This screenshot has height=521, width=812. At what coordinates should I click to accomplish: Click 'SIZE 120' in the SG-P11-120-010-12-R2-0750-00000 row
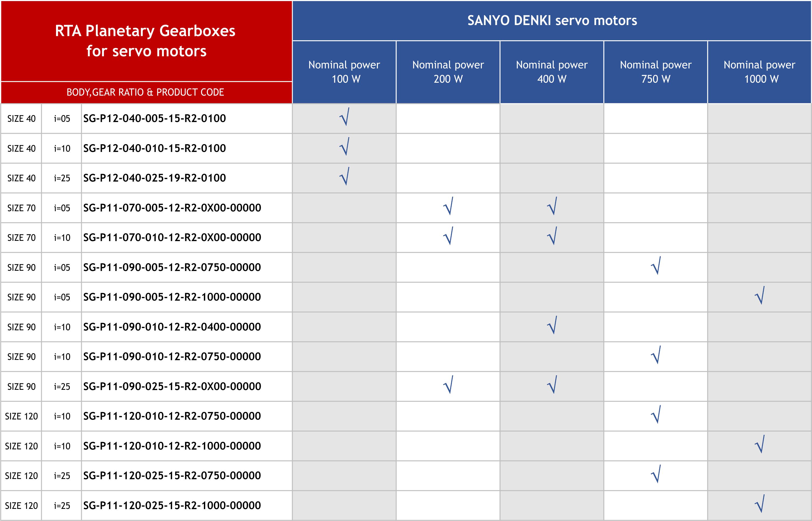tap(21, 416)
